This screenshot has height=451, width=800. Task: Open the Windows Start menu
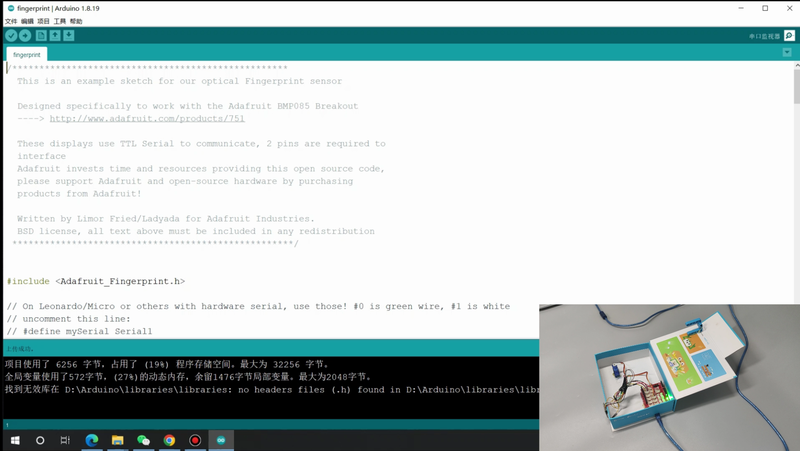tap(15, 440)
